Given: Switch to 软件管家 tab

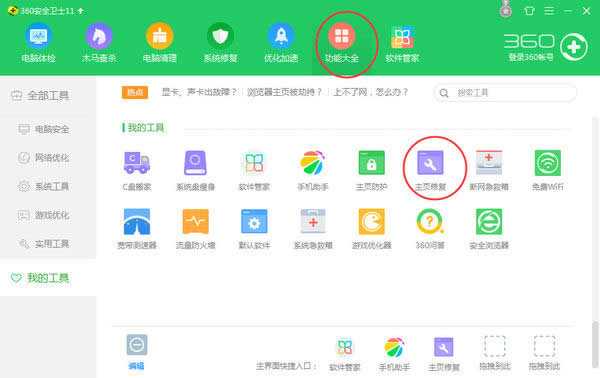Looking at the screenshot, I should [402, 42].
